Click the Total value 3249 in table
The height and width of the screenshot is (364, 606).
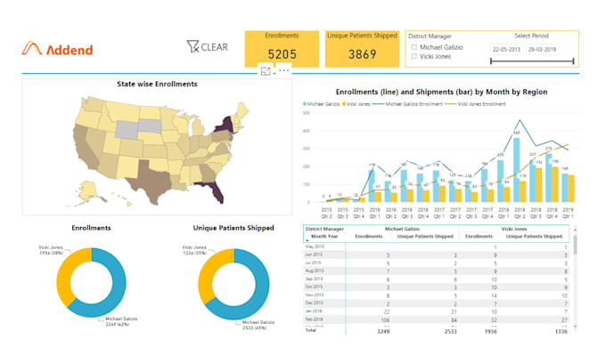383,332
